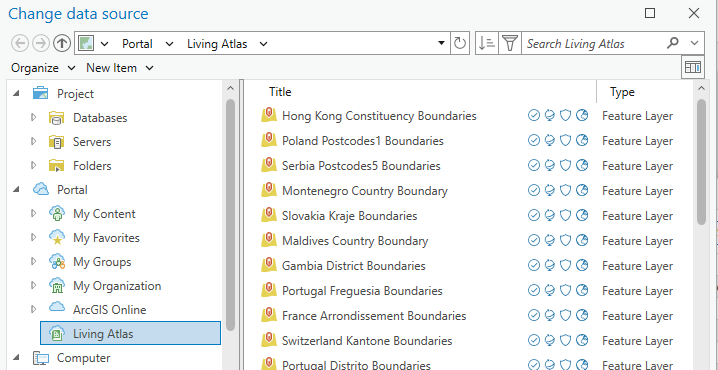Click the Back navigation arrow
This screenshot has width=718, height=370.
[20, 44]
